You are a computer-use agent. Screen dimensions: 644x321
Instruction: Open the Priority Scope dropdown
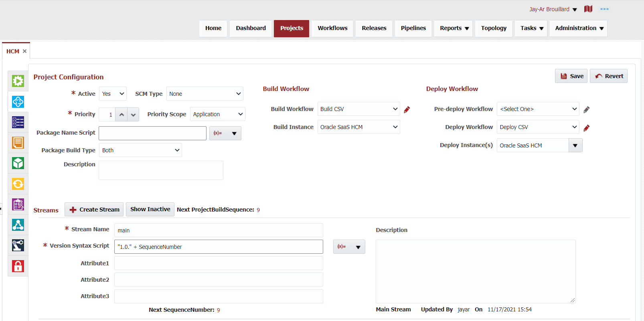[218, 114]
